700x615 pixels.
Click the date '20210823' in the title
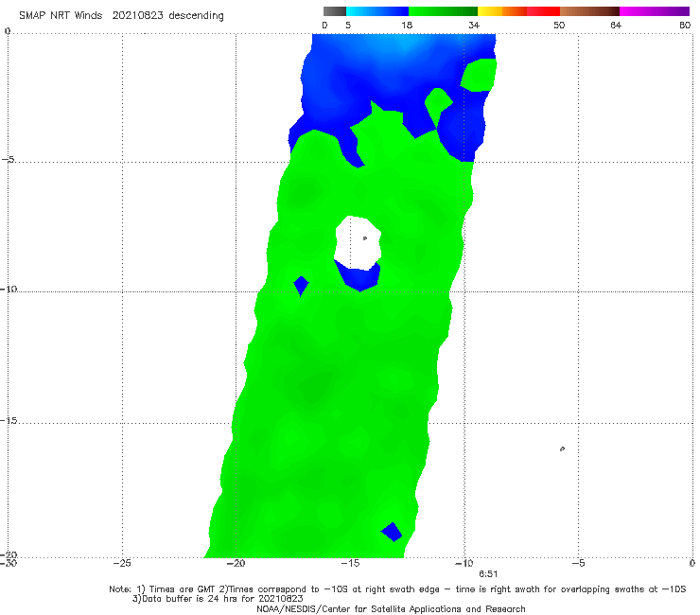coord(137,15)
